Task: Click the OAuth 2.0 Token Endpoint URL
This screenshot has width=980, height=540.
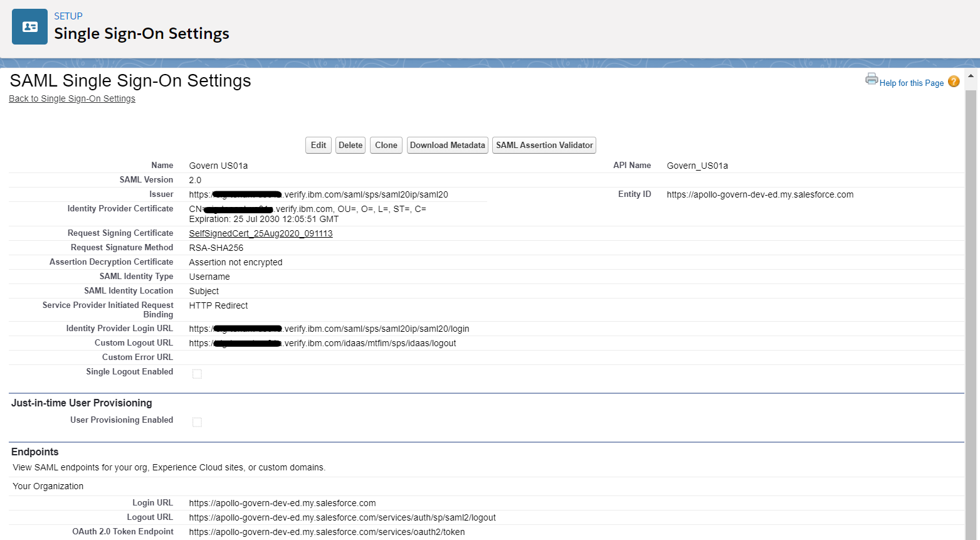Action: [x=327, y=532]
